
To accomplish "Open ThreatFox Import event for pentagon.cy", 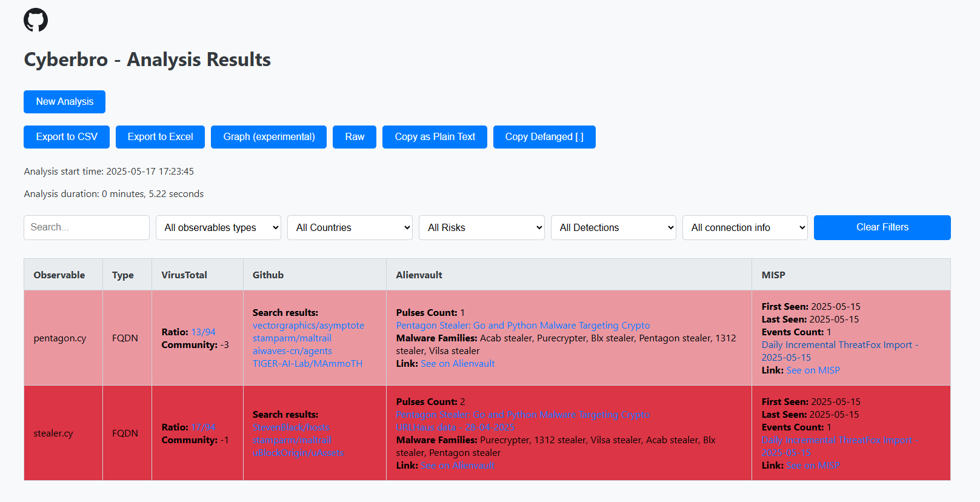I will click(x=840, y=351).
